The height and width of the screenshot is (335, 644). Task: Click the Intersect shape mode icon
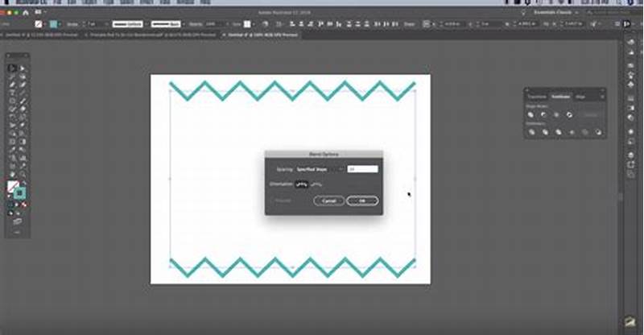(x=556, y=114)
